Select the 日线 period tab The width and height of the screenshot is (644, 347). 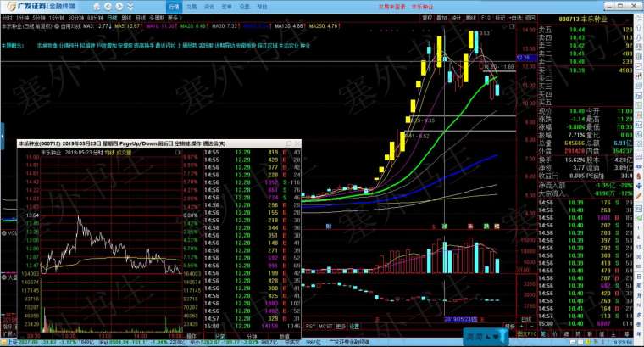(x=112, y=18)
